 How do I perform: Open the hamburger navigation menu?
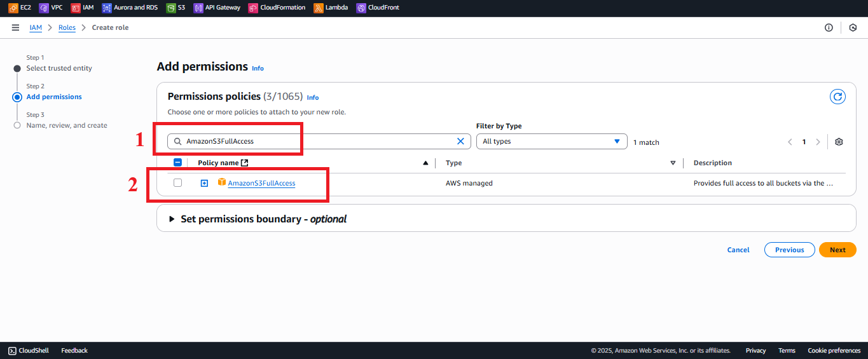[x=15, y=27]
